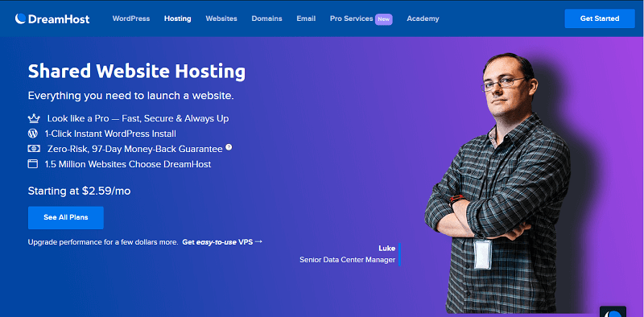Click the 1.5 Million Websites Choose DreamHost text

[x=128, y=164]
